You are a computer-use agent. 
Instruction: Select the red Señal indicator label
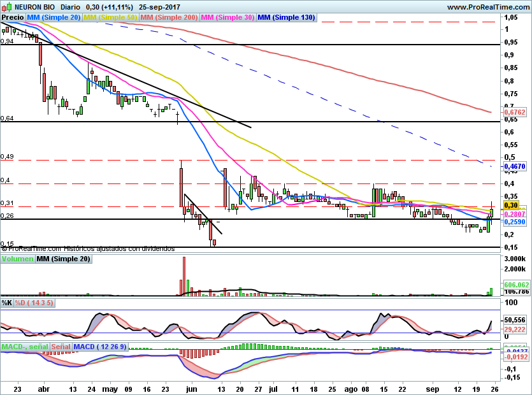[61, 347]
